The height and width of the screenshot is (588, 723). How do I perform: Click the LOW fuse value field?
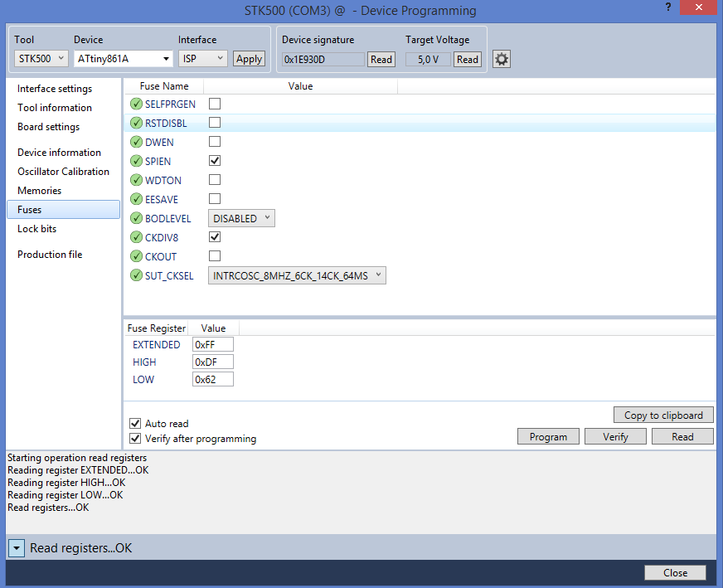tap(213, 380)
